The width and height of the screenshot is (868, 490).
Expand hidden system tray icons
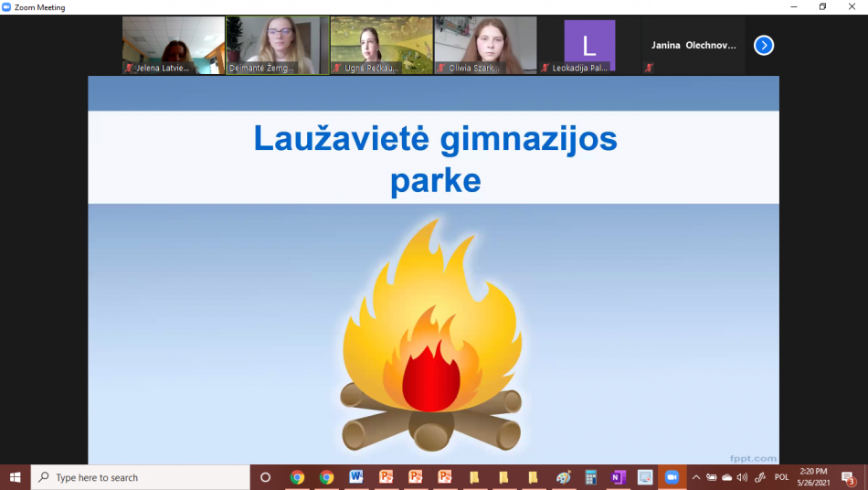pos(696,477)
